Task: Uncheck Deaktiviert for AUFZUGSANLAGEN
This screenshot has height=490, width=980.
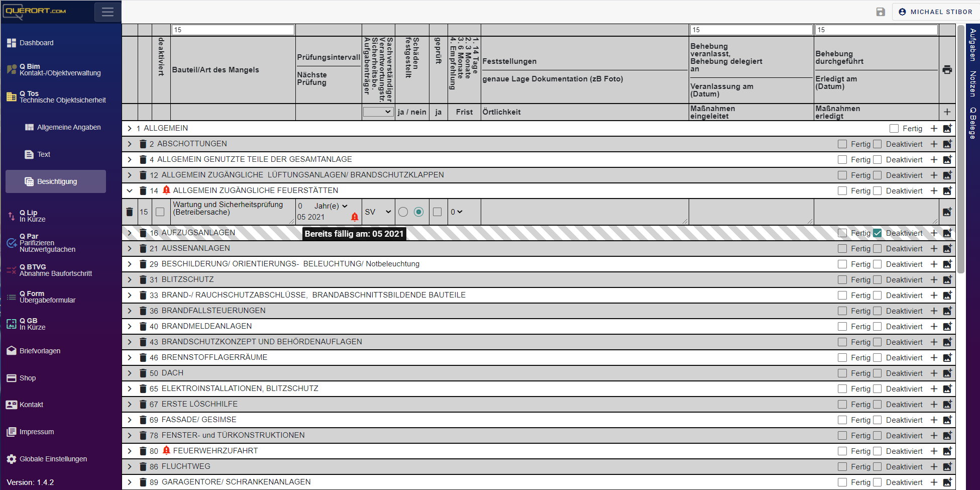Action: (877, 233)
